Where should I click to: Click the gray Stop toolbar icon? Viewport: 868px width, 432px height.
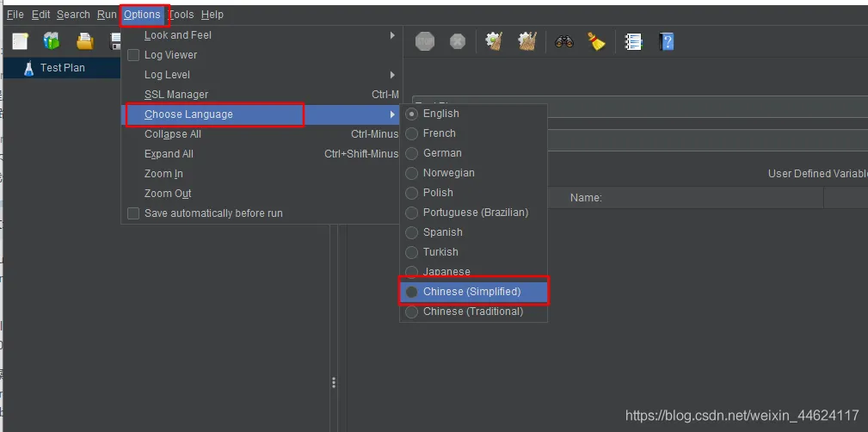(x=425, y=41)
